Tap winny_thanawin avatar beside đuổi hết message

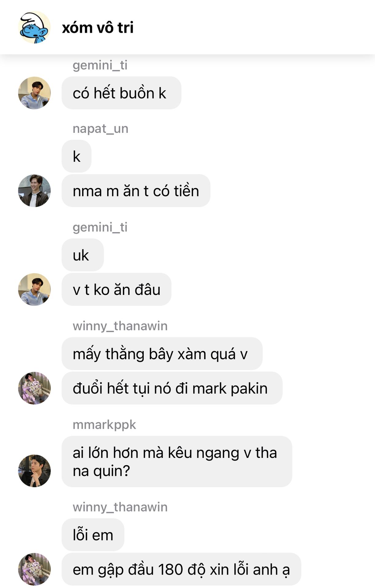pyautogui.click(x=34, y=388)
